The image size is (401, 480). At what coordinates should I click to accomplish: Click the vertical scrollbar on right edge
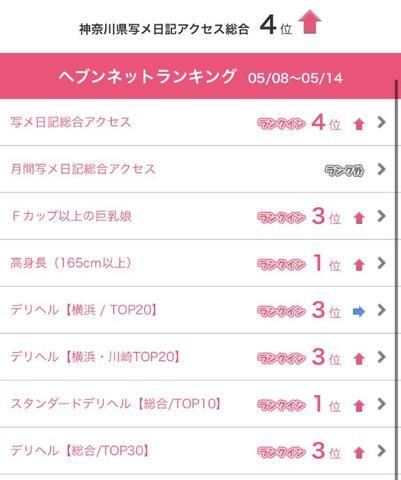(397, 280)
